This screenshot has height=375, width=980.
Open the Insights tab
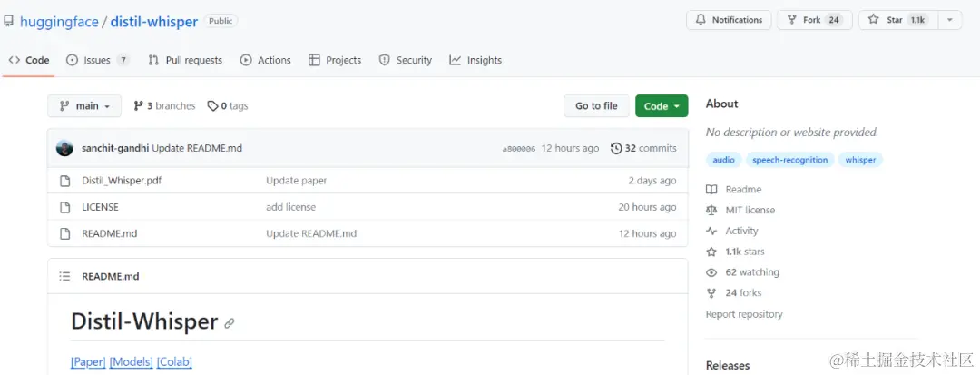[x=475, y=60]
